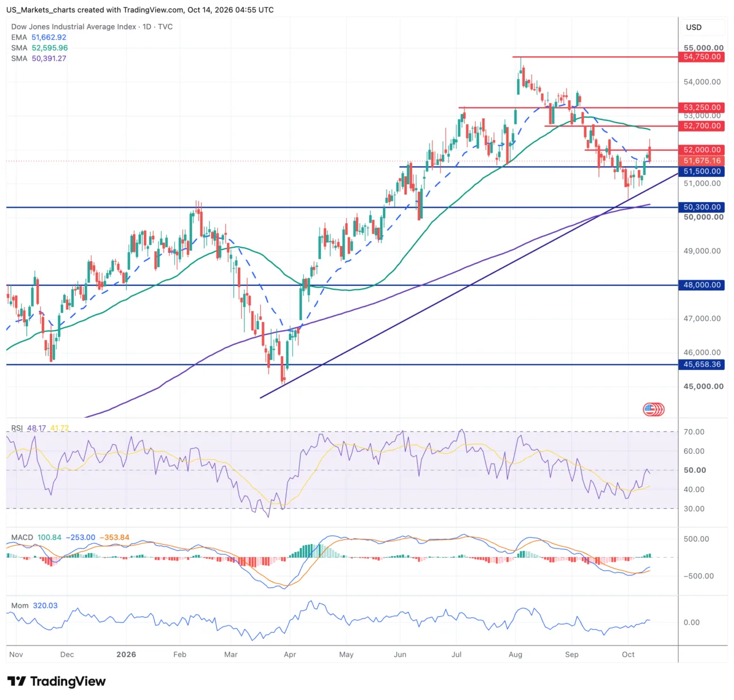The width and height of the screenshot is (734, 700).
Task: Select the EMA 51,662.92 legend entry
Action: [x=38, y=37]
